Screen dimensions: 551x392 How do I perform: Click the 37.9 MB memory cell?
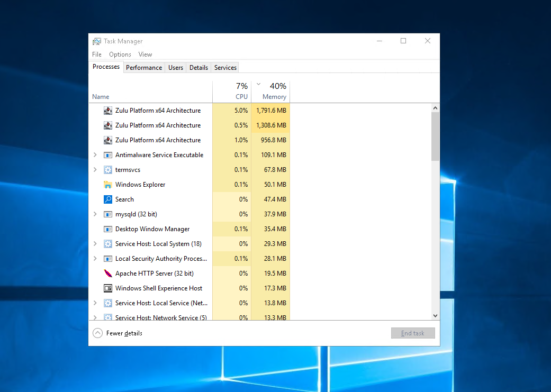point(270,214)
